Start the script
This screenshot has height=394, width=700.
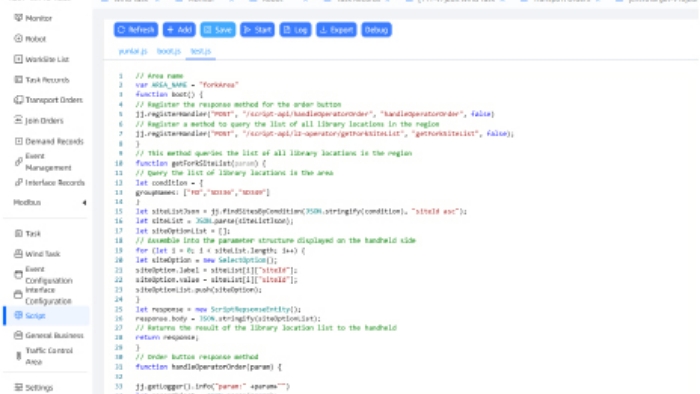click(257, 30)
